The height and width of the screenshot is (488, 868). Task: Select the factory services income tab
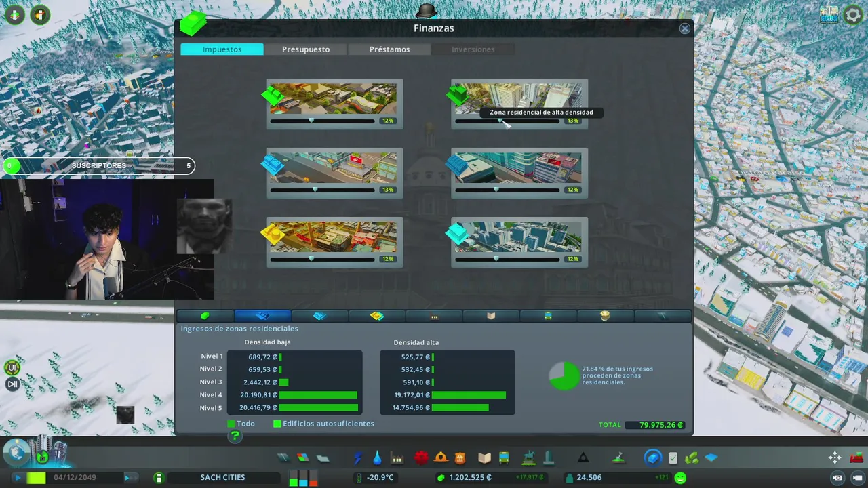pyautogui.click(x=434, y=316)
